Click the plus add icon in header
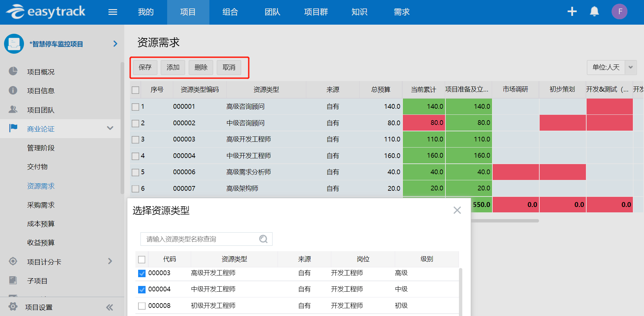Image resolution: width=644 pixels, height=316 pixels. coord(572,11)
